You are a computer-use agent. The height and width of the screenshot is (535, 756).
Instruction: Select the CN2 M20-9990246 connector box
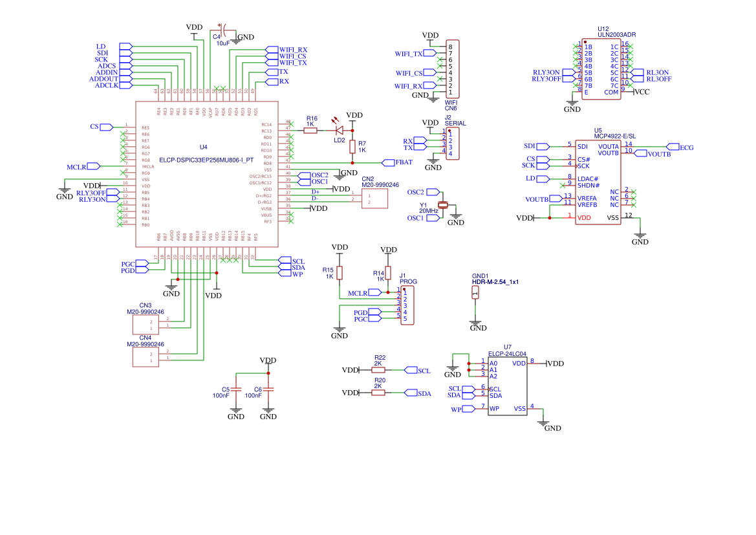point(374,199)
